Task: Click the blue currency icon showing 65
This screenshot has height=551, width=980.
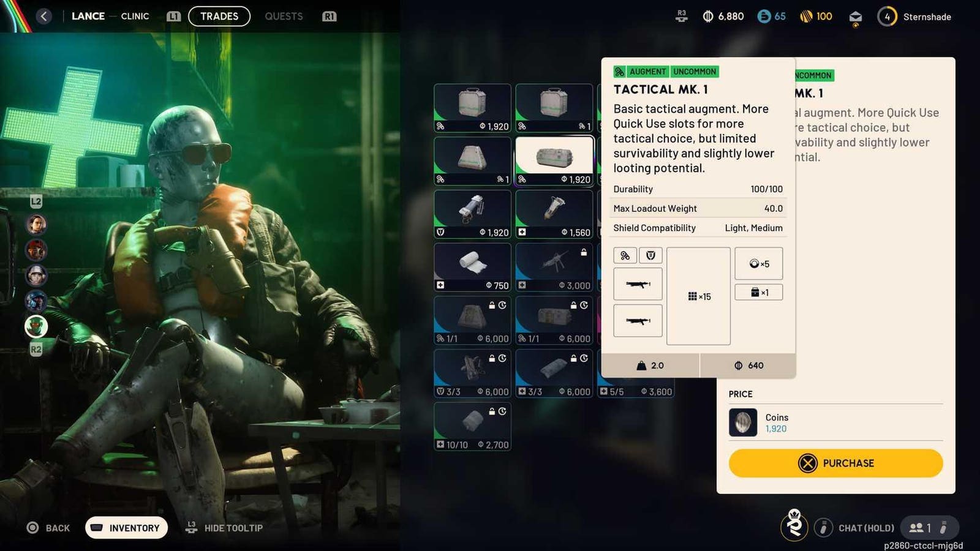Action: click(764, 17)
